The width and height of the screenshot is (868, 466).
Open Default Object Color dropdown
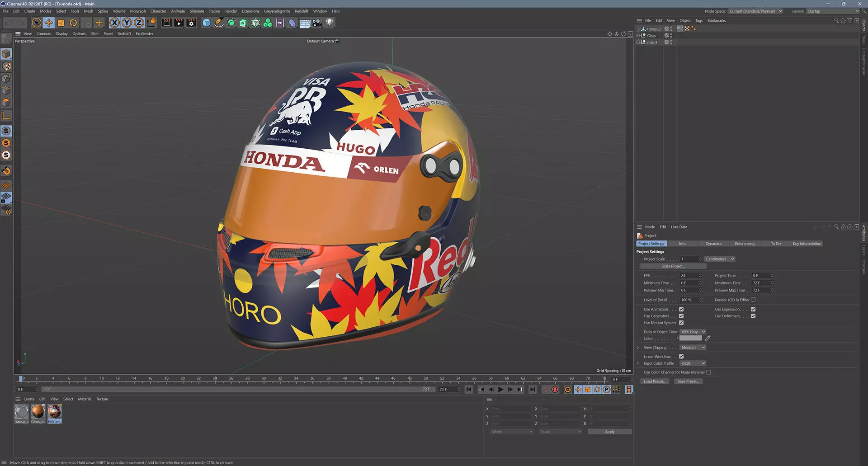[693, 332]
